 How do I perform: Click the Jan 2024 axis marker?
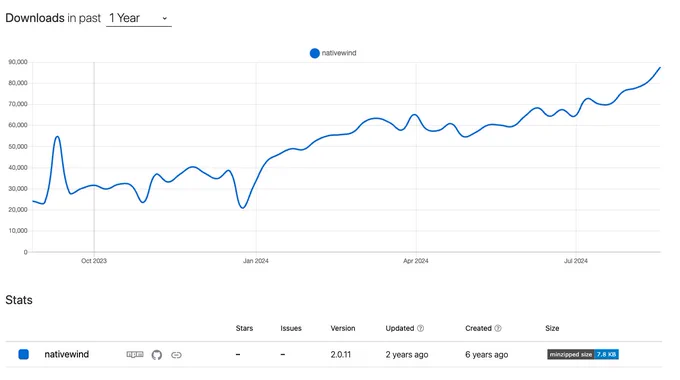(x=255, y=261)
